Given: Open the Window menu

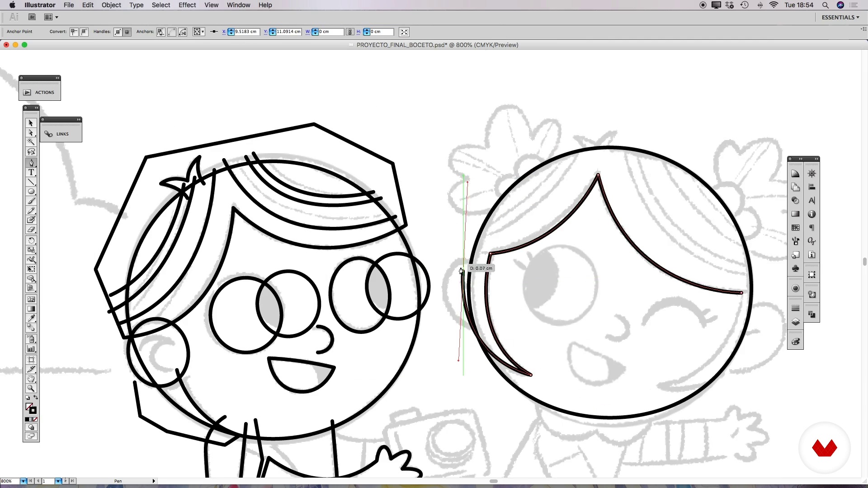Looking at the screenshot, I should coord(238,5).
